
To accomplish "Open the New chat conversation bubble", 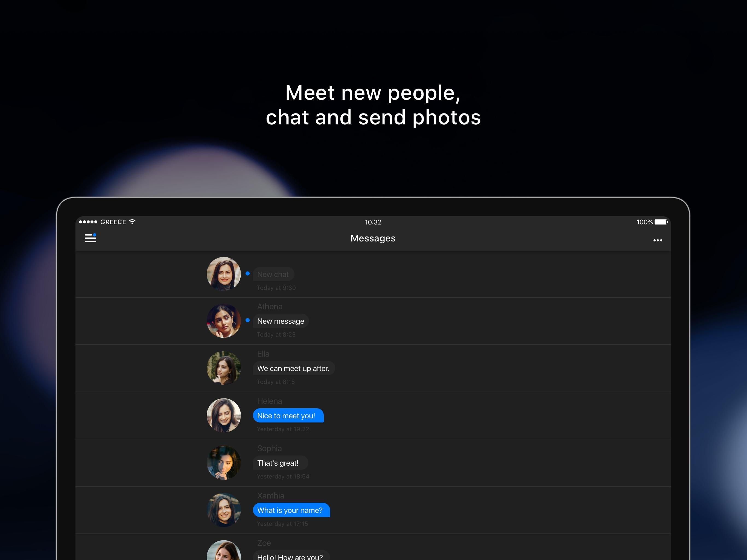I will pyautogui.click(x=273, y=274).
